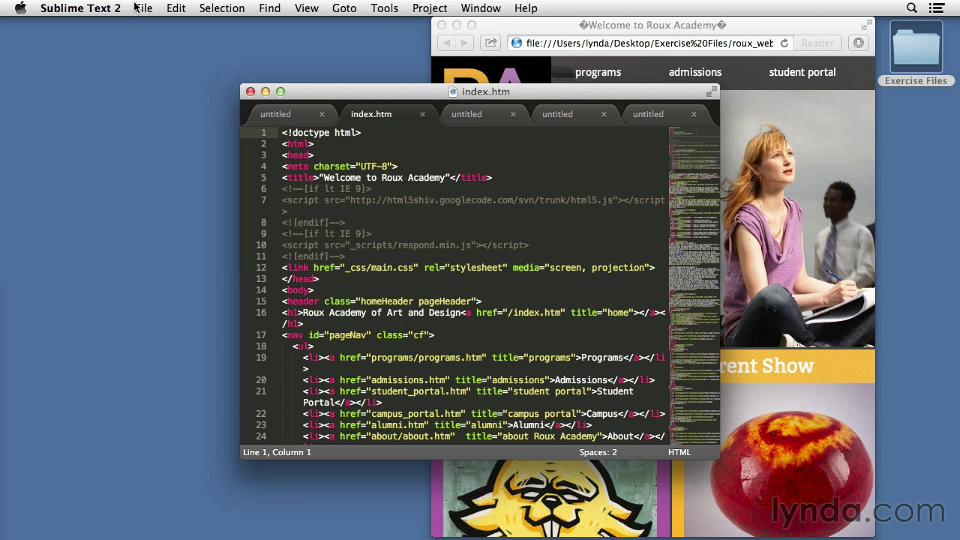
Task: Close the last untitled tab
Action: point(694,114)
